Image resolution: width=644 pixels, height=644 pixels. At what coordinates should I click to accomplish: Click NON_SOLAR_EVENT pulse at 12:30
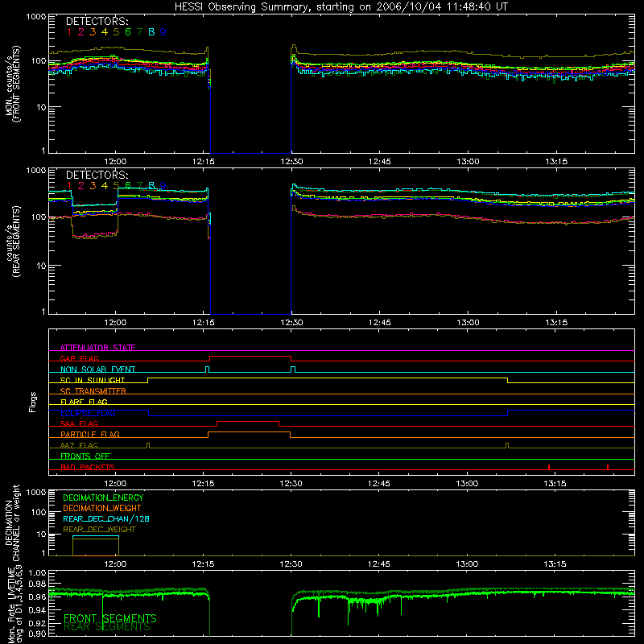(x=293, y=369)
